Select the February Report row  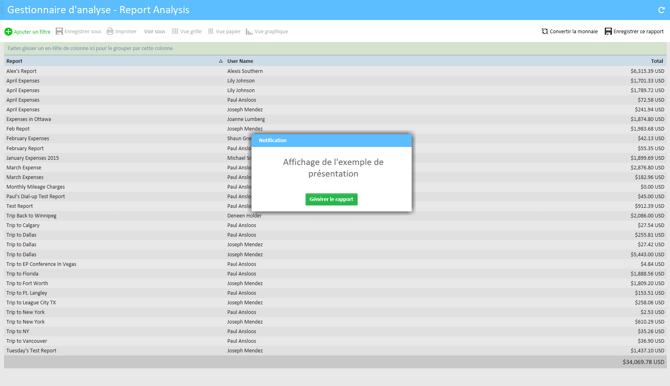tap(335, 148)
